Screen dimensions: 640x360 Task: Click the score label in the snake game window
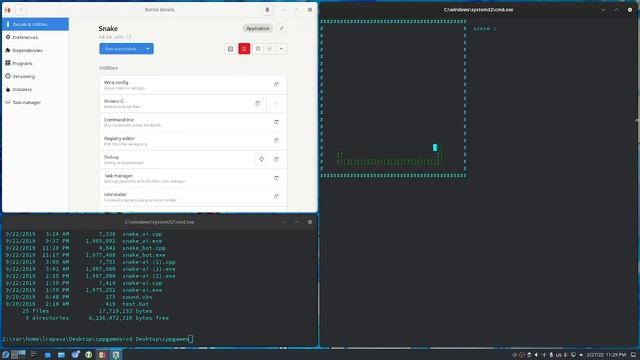[x=485, y=29]
